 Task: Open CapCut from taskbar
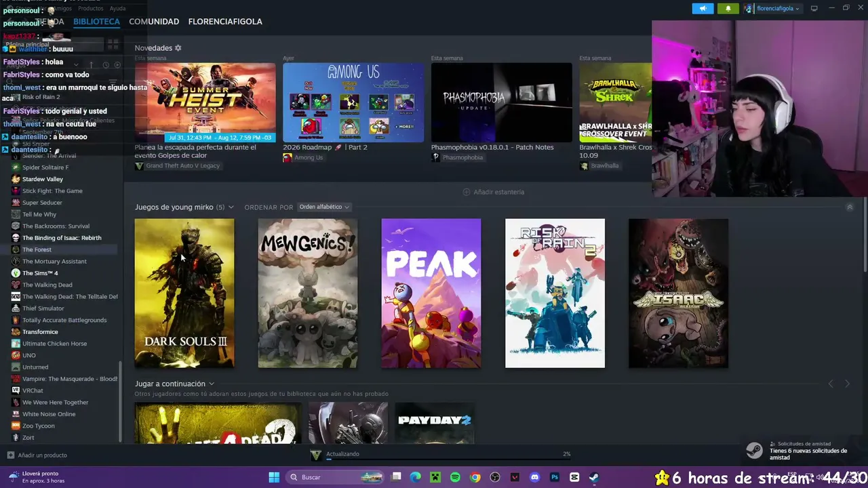tap(574, 477)
